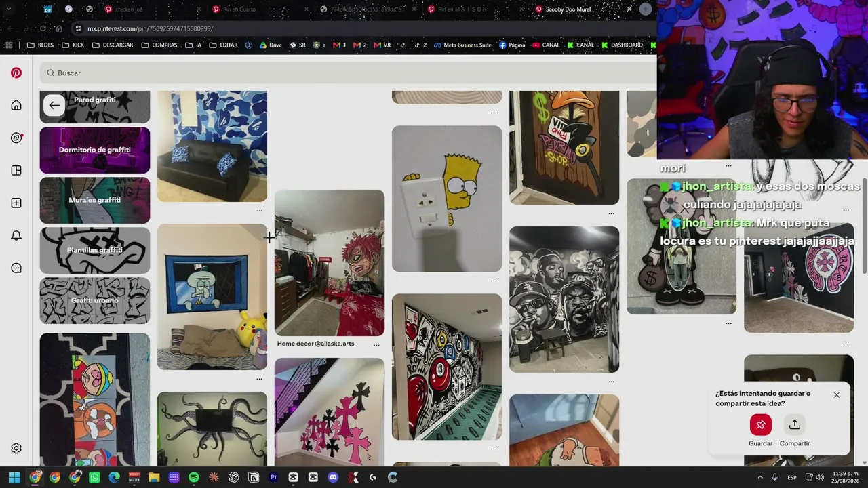Screen dimensions: 868x488
Task: Click the Home decor @allaska.arts caption
Action: click(x=315, y=344)
